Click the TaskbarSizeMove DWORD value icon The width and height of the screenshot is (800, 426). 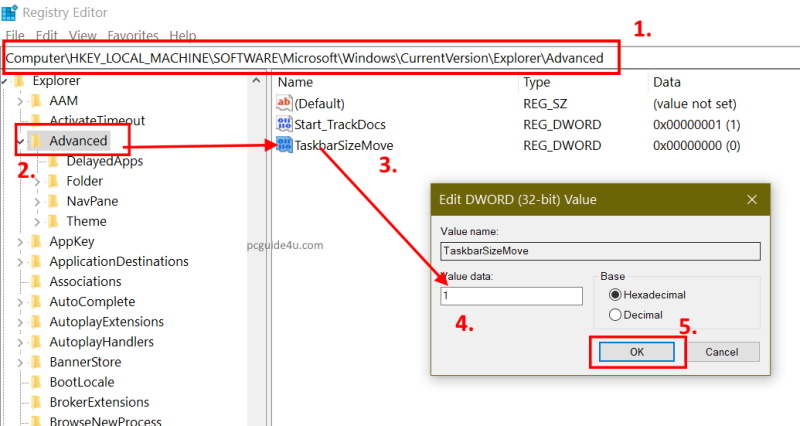[284, 146]
